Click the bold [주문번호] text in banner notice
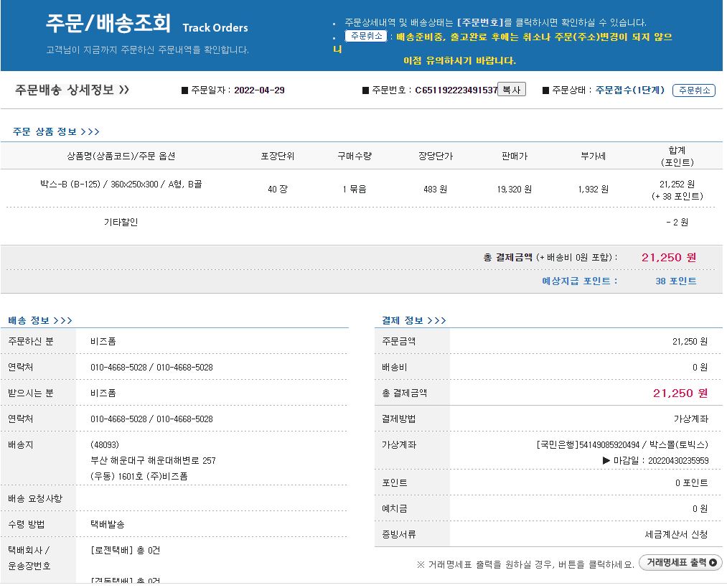727x588 pixels. [x=484, y=22]
